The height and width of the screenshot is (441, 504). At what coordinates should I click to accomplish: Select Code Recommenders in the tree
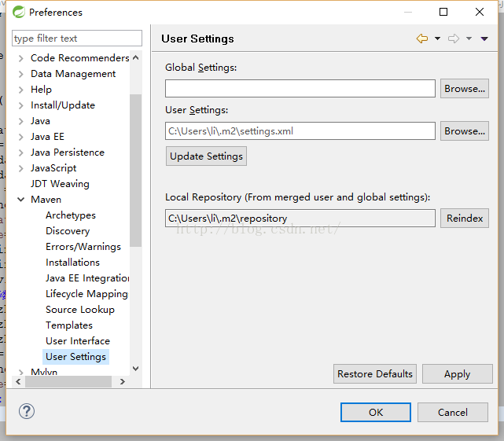tap(79, 58)
